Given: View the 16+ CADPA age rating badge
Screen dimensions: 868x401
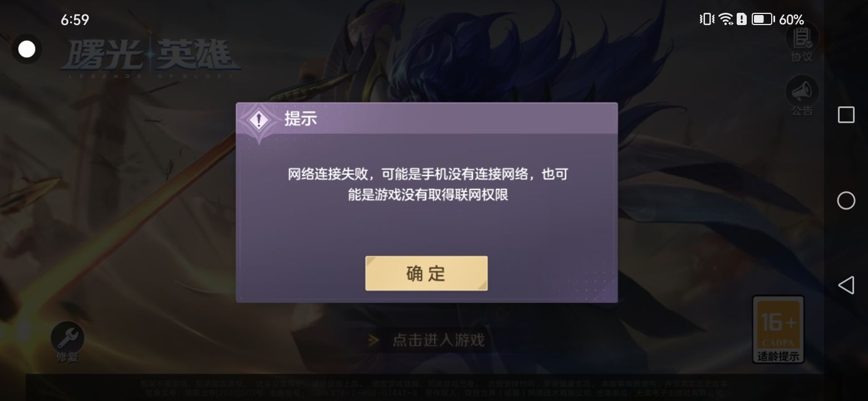Looking at the screenshot, I should 778,322.
